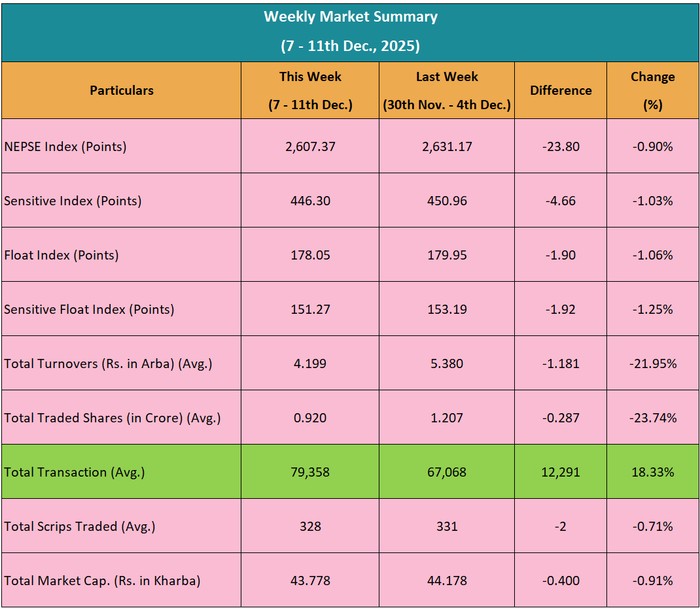Click the 18.33% change cell
Viewport: 700px width, 608px height.
(652, 472)
